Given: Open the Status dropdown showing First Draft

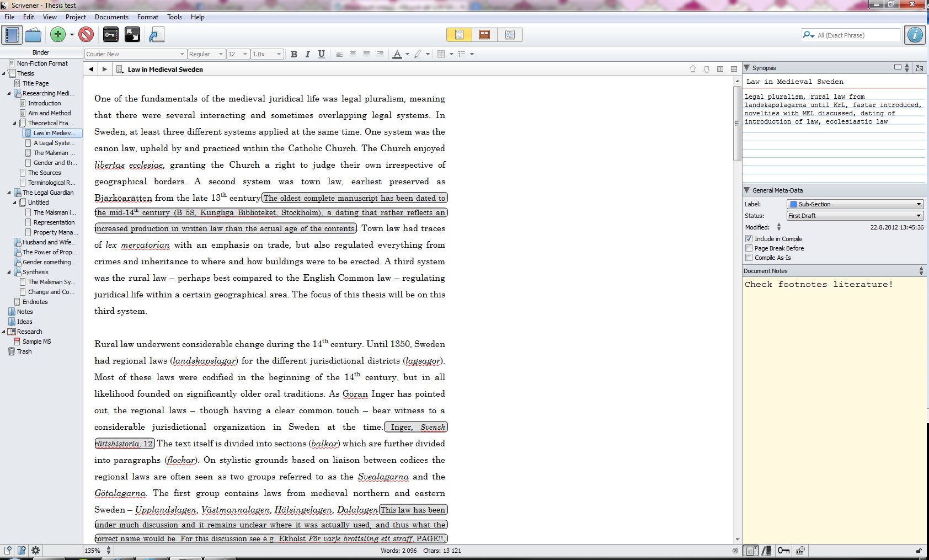Looking at the screenshot, I should (x=855, y=216).
